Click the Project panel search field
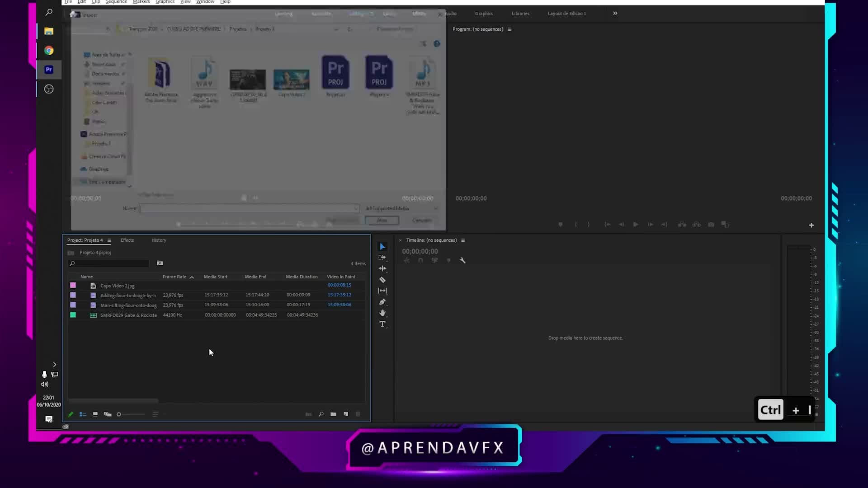The image size is (868, 488). click(108, 263)
